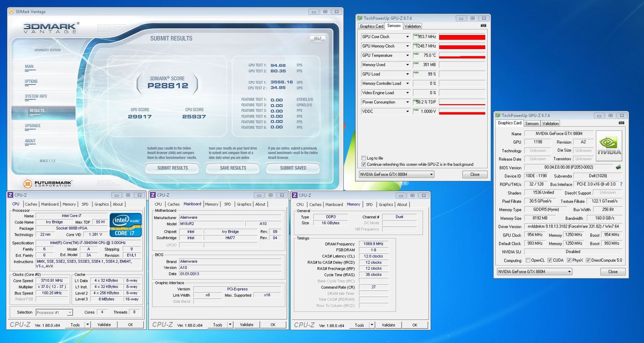Click the BIOS Version field in GPU-Z
644x343 pixels.
(x=568, y=167)
